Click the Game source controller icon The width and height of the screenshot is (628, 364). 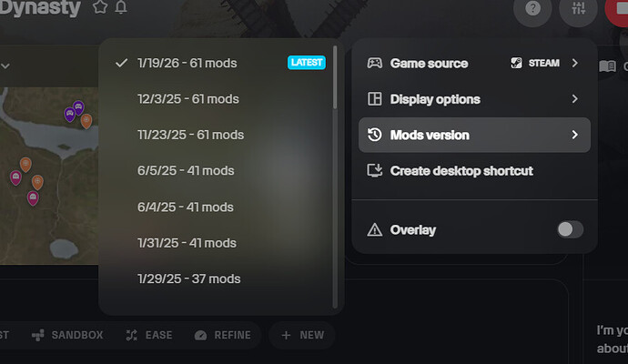click(374, 63)
